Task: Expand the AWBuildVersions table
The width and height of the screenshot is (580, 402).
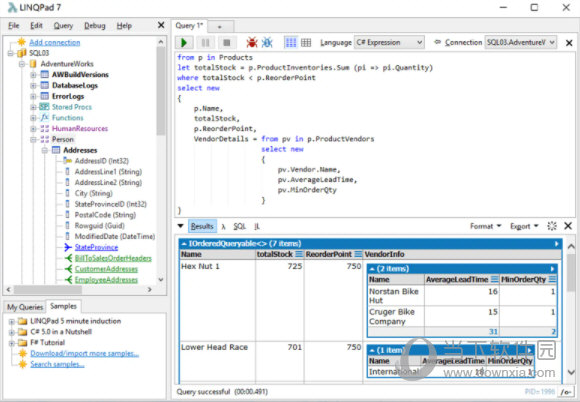Action: pos(33,75)
